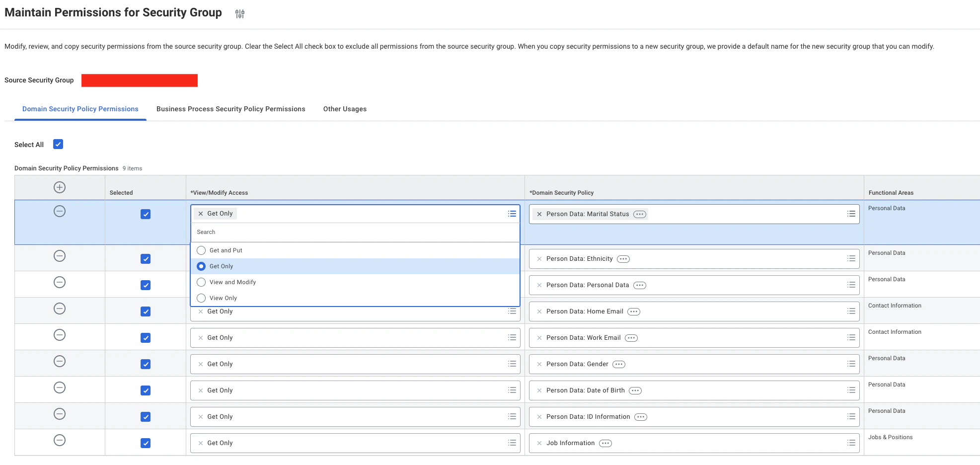Switch to the Other Usages tab
The width and height of the screenshot is (980, 465).
click(345, 109)
